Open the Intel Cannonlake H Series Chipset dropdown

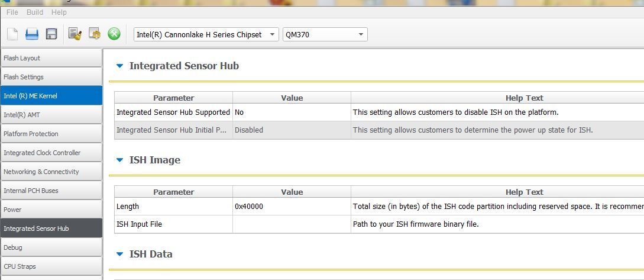pos(206,34)
